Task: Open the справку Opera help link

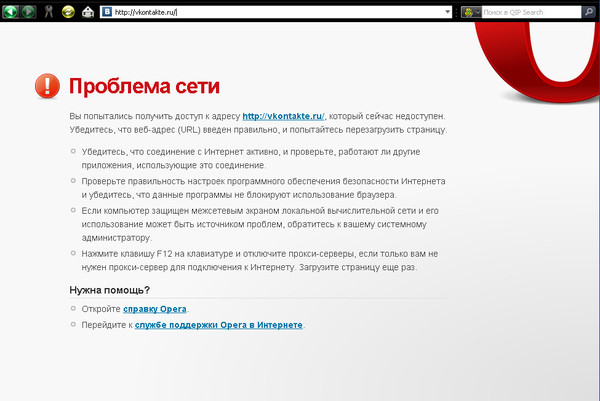Action: coord(155,309)
